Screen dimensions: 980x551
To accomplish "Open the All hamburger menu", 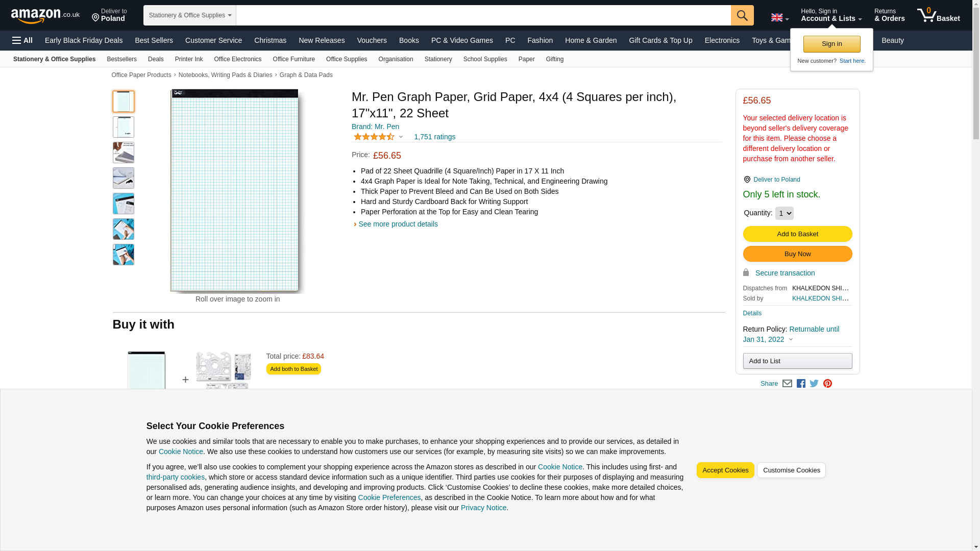I will point(22,40).
